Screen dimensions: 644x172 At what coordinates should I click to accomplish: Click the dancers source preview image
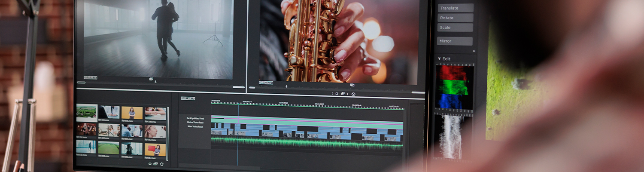[x=158, y=40]
